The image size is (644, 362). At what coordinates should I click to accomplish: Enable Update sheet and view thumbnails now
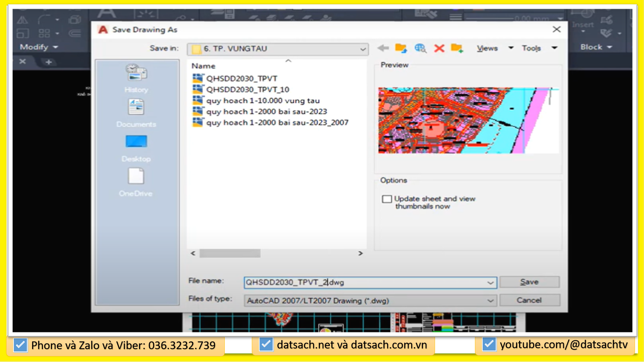[x=387, y=199]
